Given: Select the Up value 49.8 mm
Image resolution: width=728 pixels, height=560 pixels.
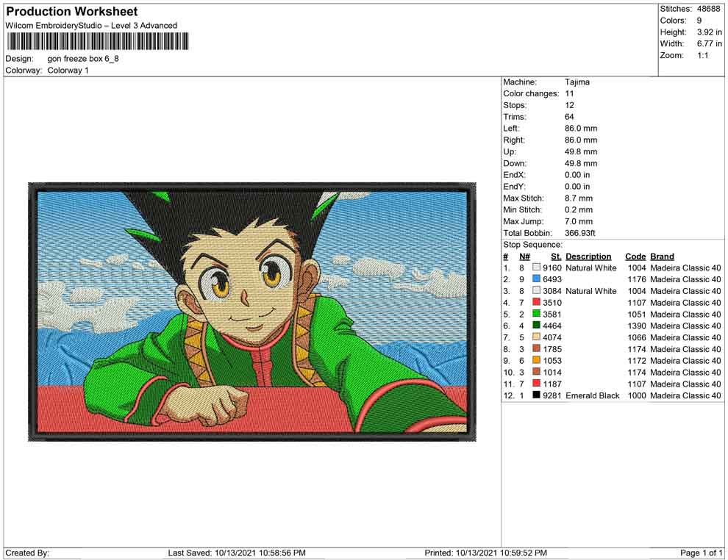Looking at the screenshot, I should click(581, 151).
